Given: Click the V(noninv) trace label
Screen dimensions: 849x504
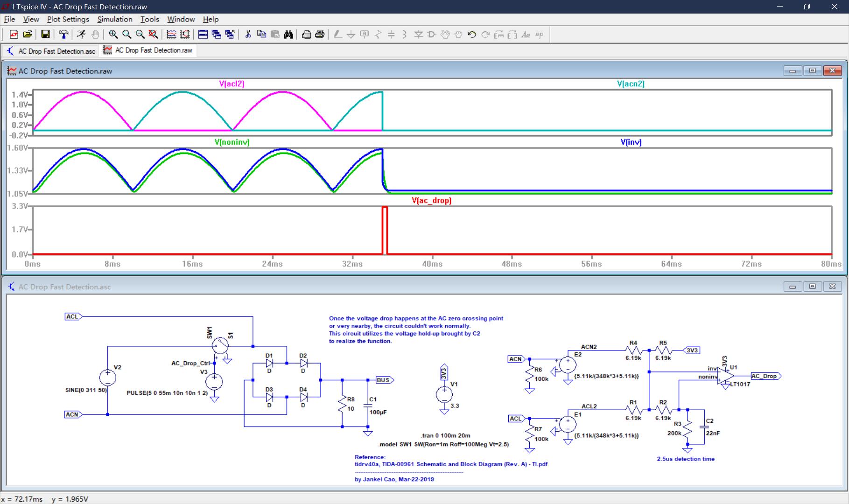Looking at the screenshot, I should tap(232, 142).
